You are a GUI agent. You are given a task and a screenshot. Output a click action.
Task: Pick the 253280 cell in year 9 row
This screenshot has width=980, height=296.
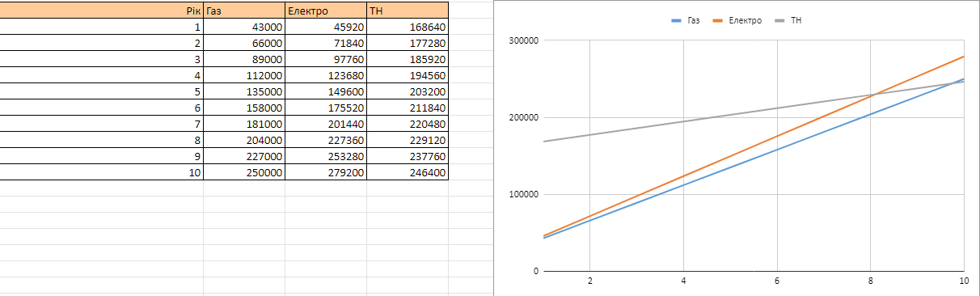click(326, 156)
